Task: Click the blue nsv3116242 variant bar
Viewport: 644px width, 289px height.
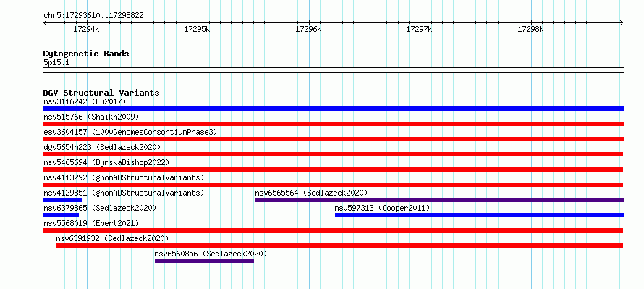Action: [x=333, y=109]
